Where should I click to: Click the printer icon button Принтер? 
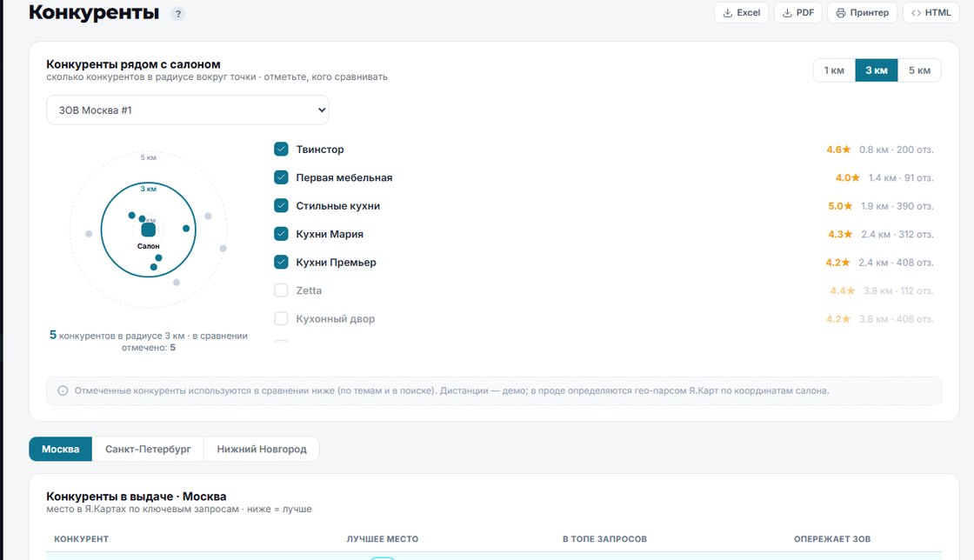(x=862, y=12)
